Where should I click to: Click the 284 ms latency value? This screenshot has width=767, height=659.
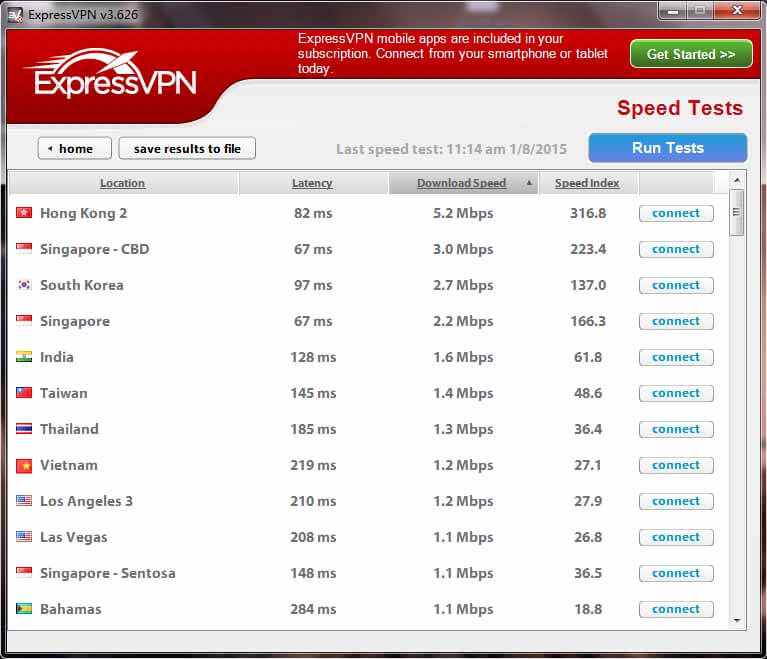point(313,609)
